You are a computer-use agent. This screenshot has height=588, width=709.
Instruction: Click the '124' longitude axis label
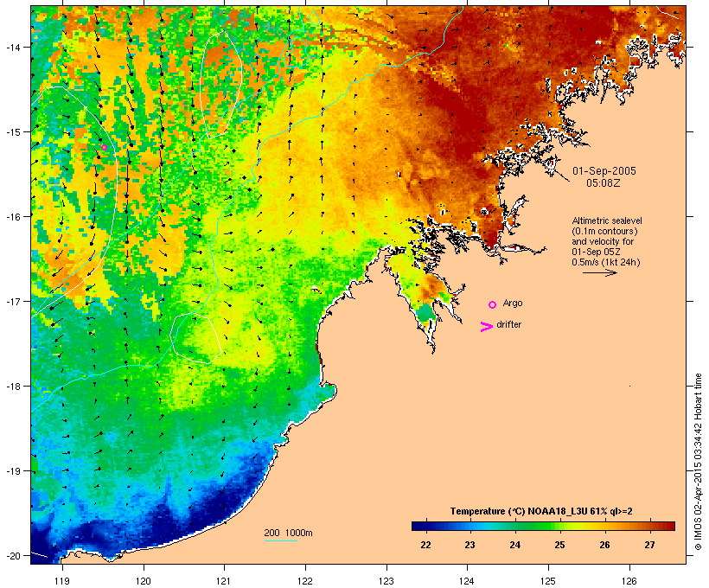(x=467, y=581)
